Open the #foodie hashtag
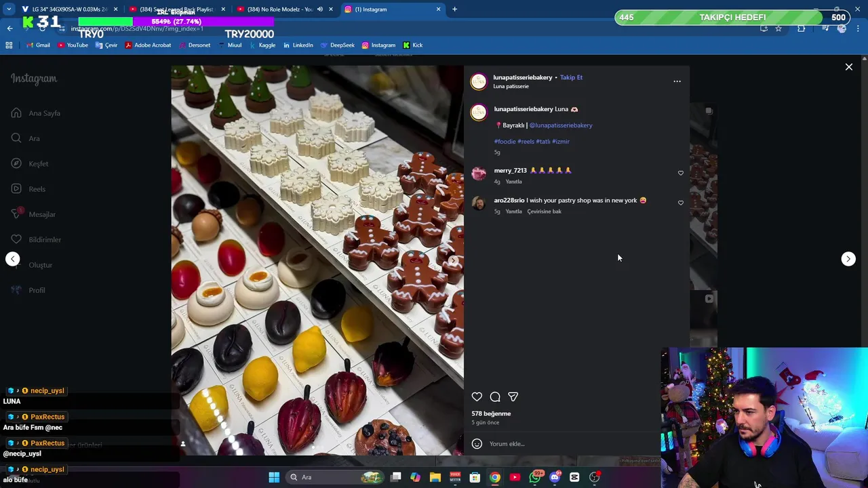Screen dimensions: 868x488 coord(505,142)
